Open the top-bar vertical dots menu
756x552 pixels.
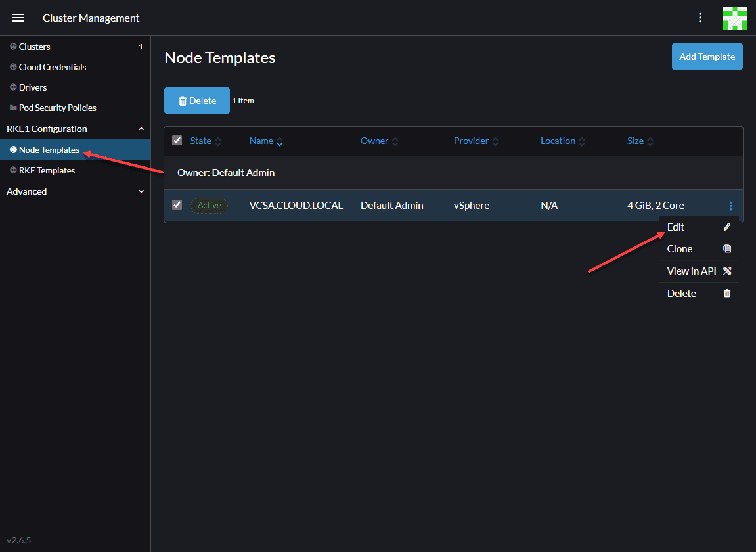(x=700, y=18)
